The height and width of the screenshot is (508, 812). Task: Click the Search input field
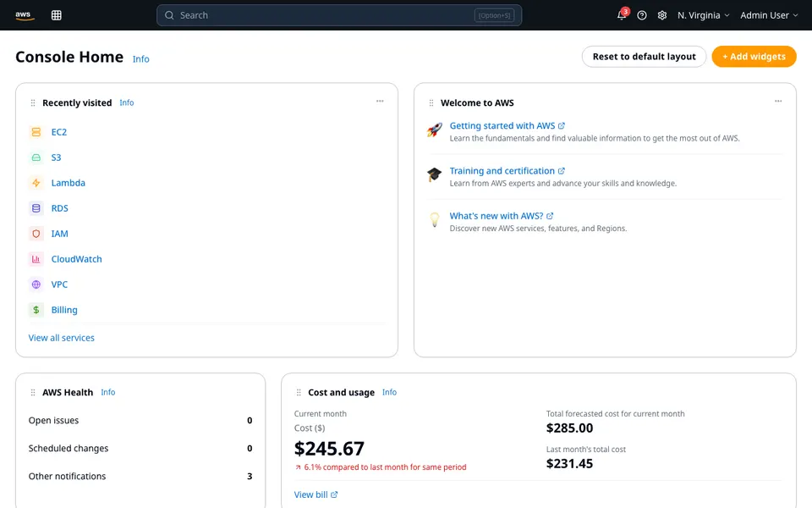click(339, 15)
